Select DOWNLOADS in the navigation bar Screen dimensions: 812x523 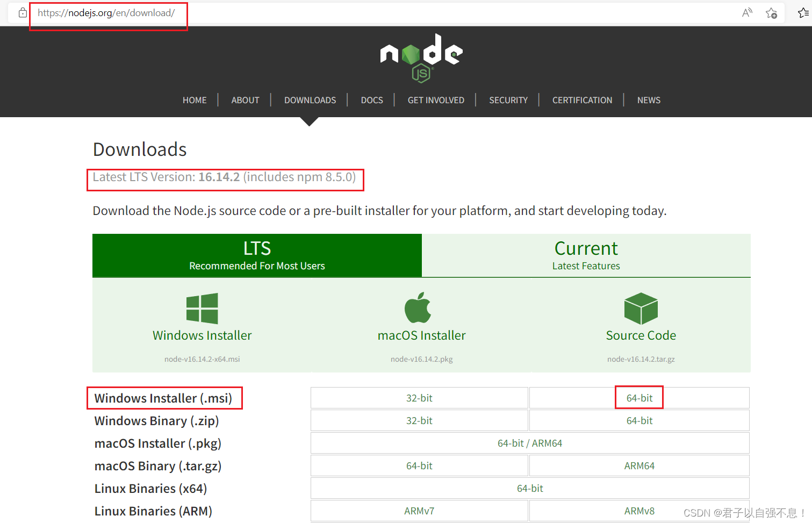coord(310,100)
